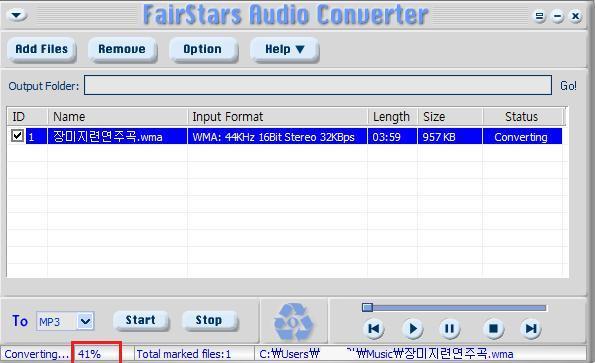This screenshot has width=595, height=363.
Task: Click the Add Files button
Action: 41,49
